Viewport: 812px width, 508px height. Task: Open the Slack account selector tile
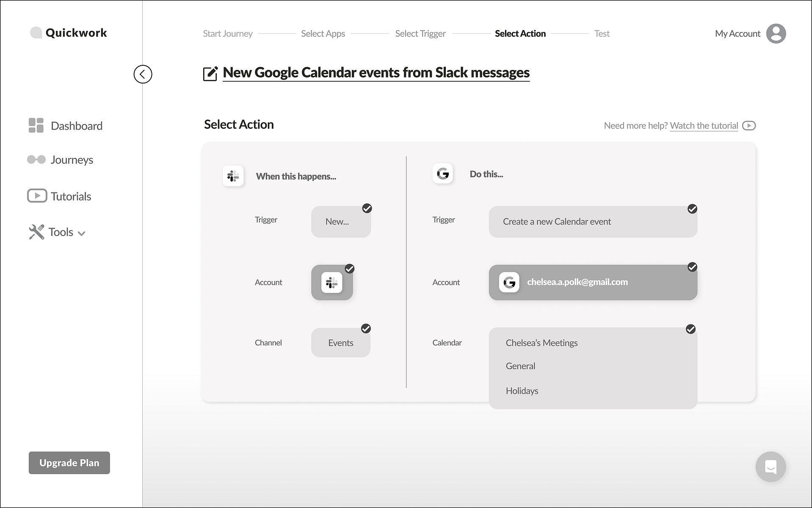332,283
